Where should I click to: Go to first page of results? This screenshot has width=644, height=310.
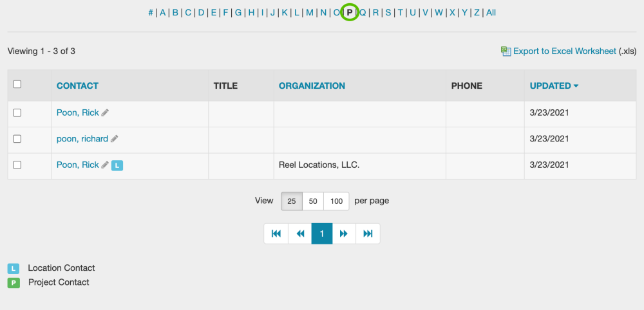pyautogui.click(x=276, y=234)
